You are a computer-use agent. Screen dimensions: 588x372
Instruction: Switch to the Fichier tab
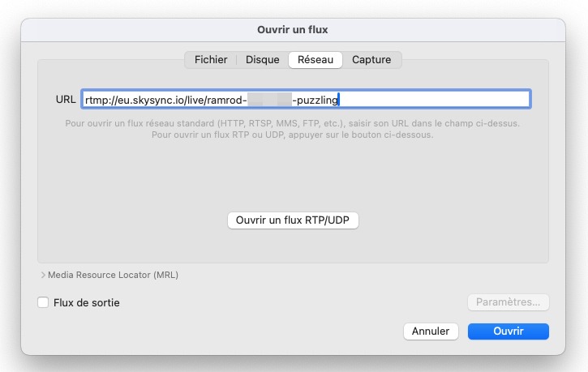211,60
